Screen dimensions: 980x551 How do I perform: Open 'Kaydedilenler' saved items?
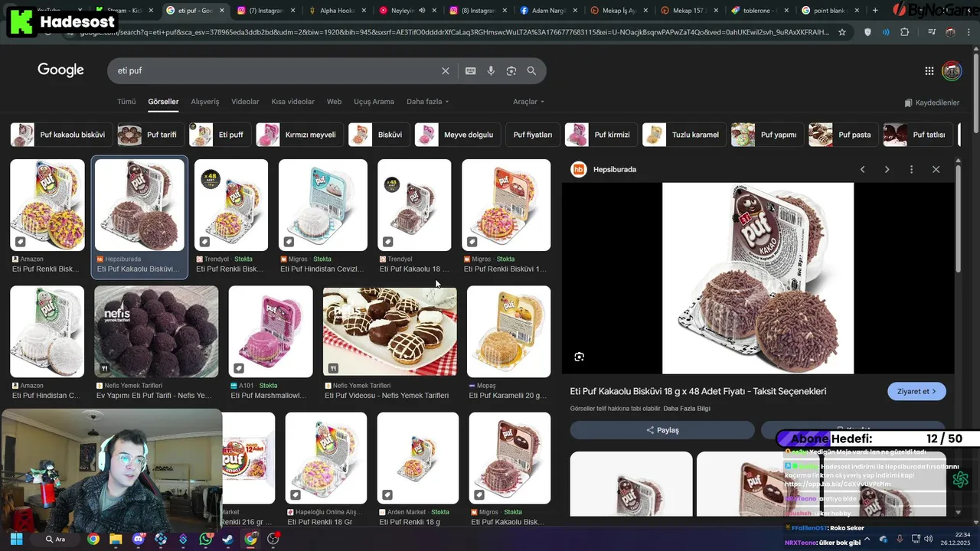click(x=932, y=103)
